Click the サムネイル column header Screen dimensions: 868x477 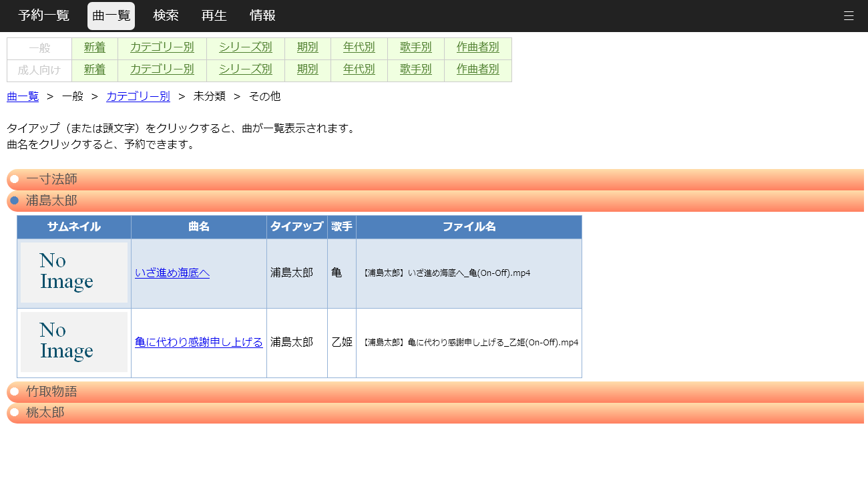[x=74, y=227]
